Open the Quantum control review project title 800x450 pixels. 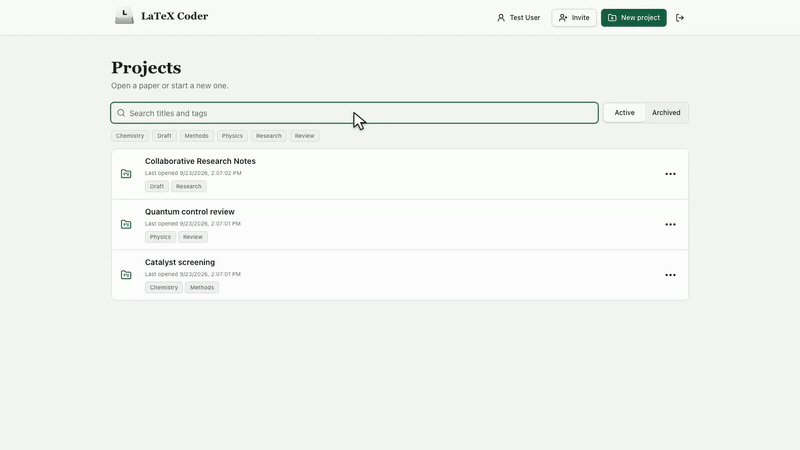point(190,212)
